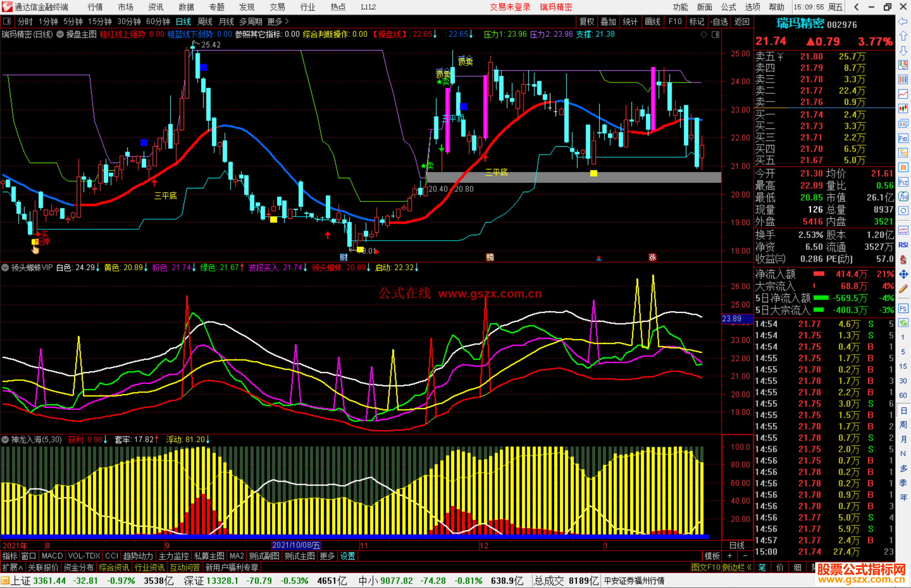Switch to the 分时 tab
Viewport: 911px width, 588px height.
[25, 21]
